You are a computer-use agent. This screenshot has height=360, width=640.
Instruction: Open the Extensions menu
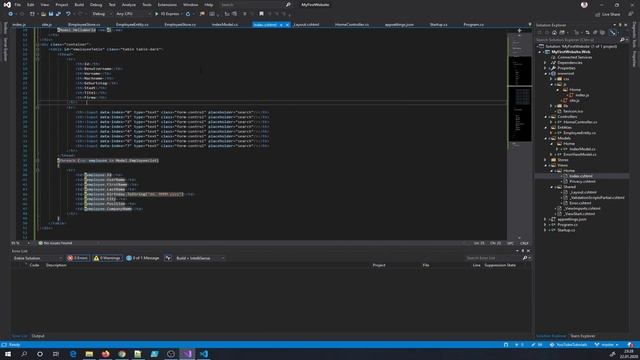[167, 5]
